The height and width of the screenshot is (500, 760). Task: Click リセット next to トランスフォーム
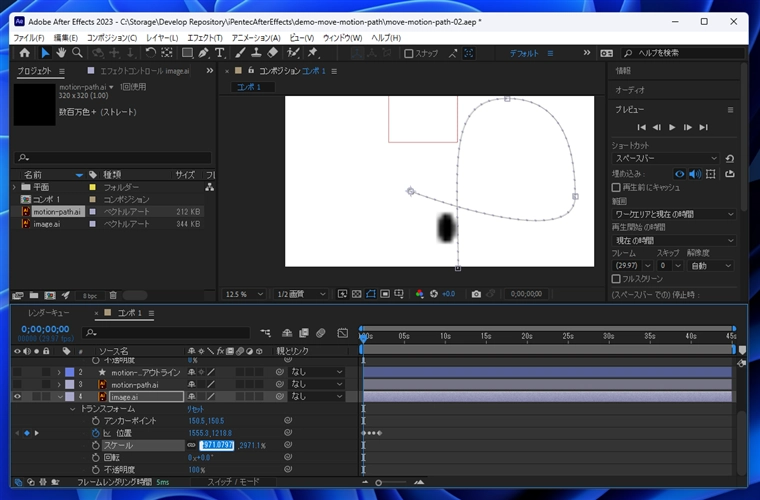click(196, 409)
